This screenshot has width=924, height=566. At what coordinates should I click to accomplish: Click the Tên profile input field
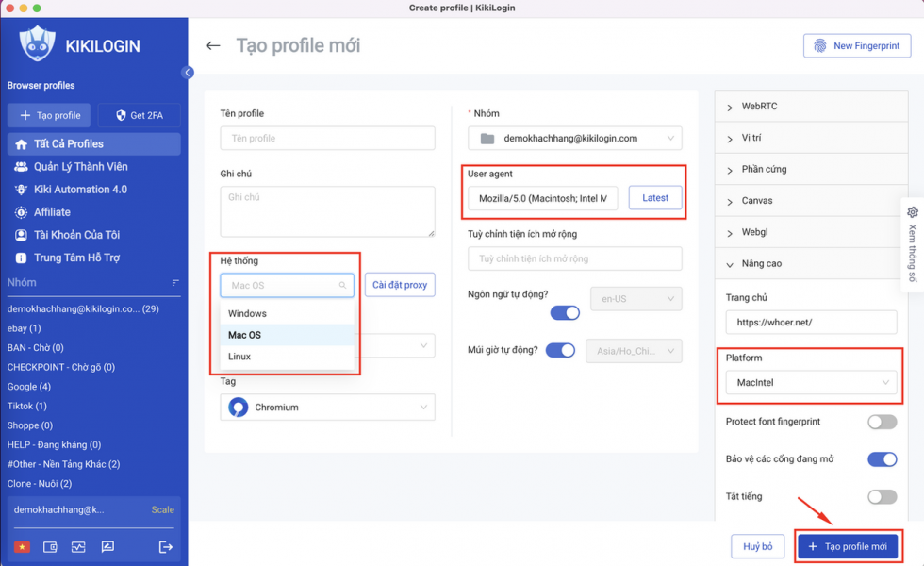[328, 138]
